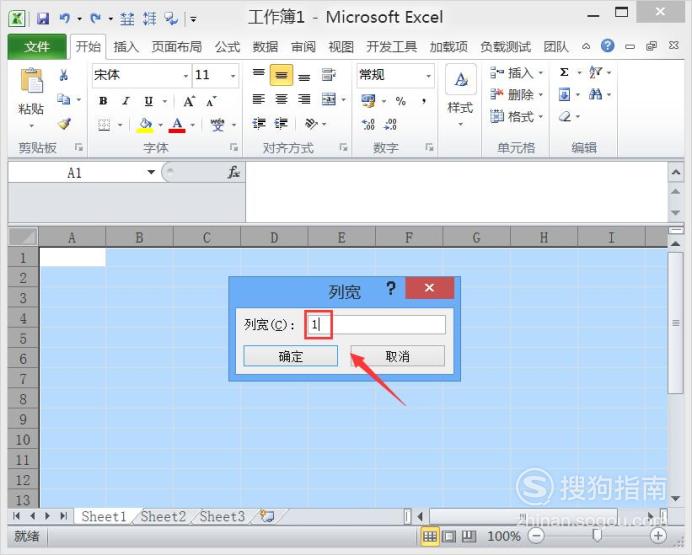Click zoom in plus button

(x=658, y=536)
